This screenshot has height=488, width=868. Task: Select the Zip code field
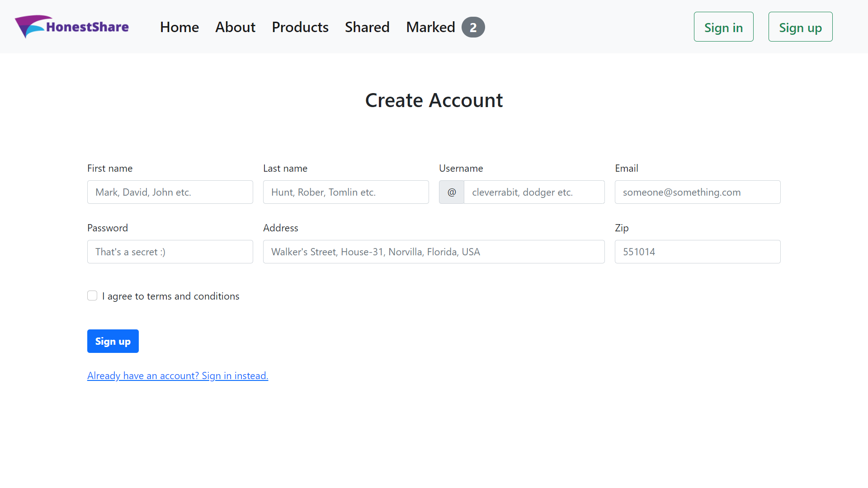[x=697, y=252]
